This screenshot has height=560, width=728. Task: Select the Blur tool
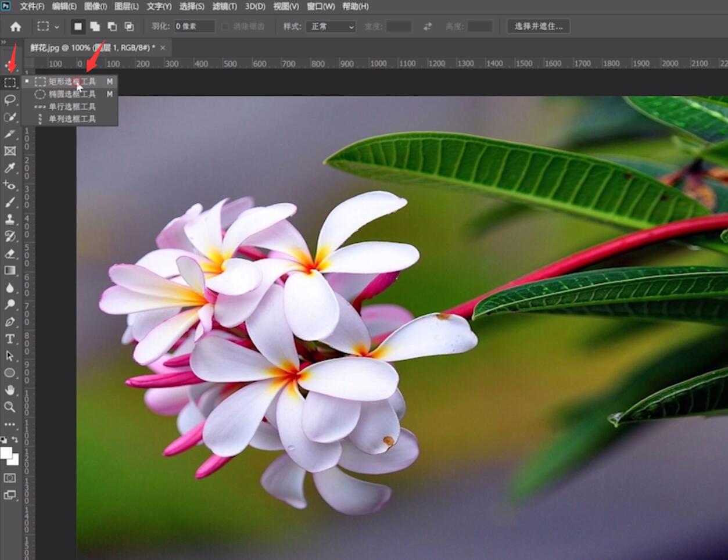click(x=10, y=288)
